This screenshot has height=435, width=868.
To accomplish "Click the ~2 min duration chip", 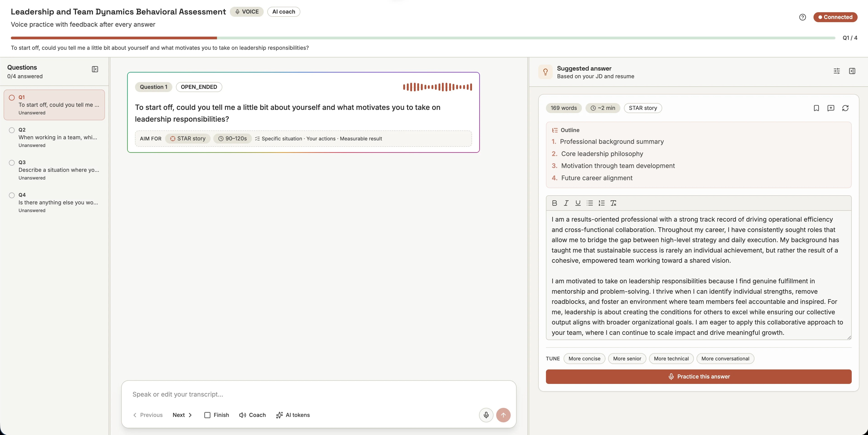I will click(603, 108).
